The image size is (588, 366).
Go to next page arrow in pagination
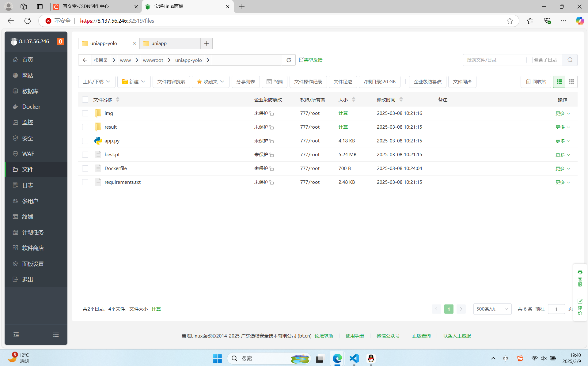(461, 309)
